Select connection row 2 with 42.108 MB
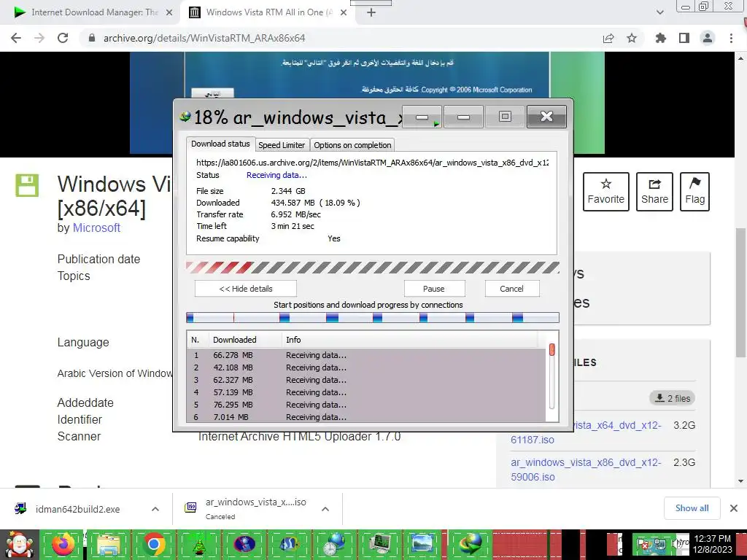 point(366,367)
